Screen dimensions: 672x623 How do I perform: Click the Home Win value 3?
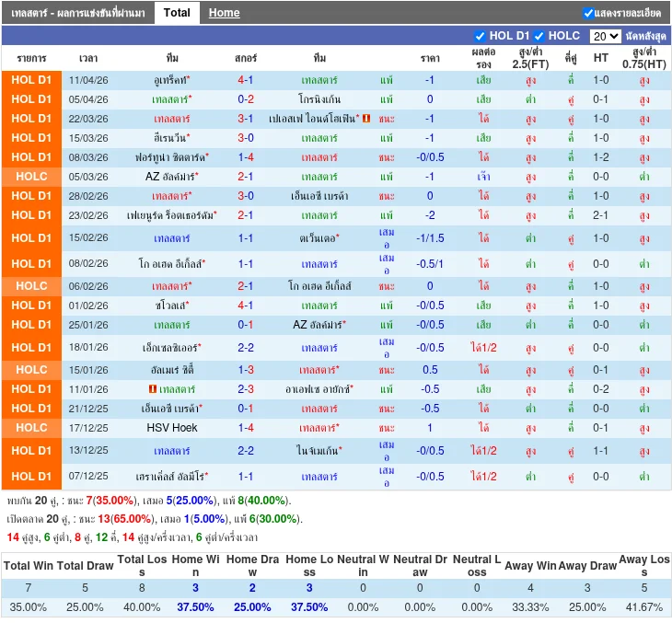pyautogui.click(x=195, y=587)
